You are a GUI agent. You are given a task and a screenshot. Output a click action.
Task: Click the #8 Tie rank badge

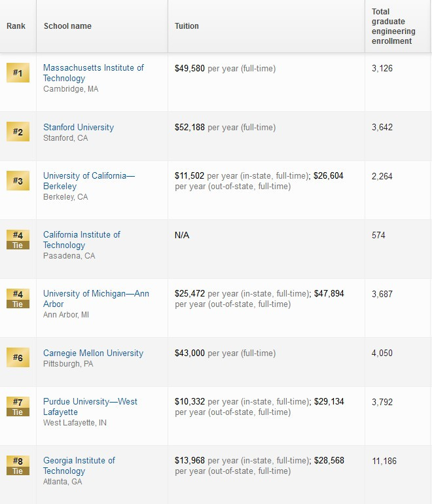18,465
